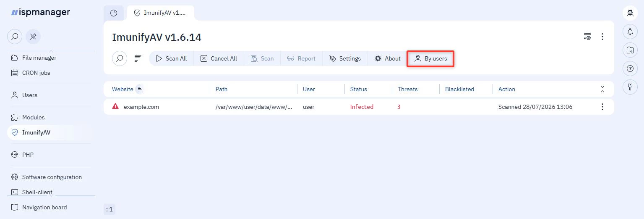Click the Website sort order icon
Image resolution: width=644 pixels, height=219 pixels.
(140, 89)
